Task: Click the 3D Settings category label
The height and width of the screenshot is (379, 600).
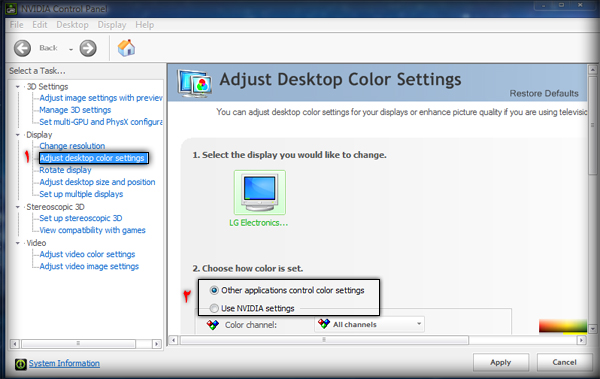Action: tap(47, 87)
